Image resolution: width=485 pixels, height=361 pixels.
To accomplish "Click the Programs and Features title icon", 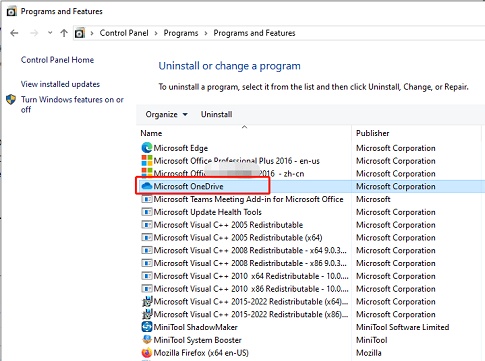I will (x=12, y=11).
